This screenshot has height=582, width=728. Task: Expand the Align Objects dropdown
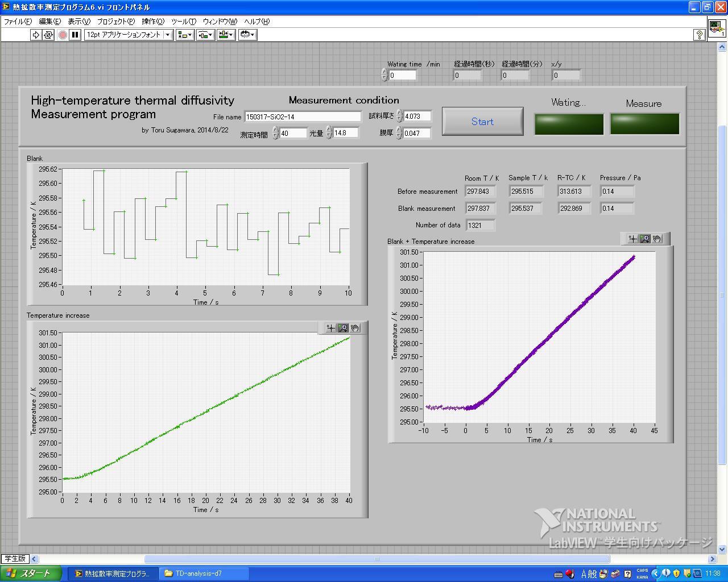tap(185, 35)
